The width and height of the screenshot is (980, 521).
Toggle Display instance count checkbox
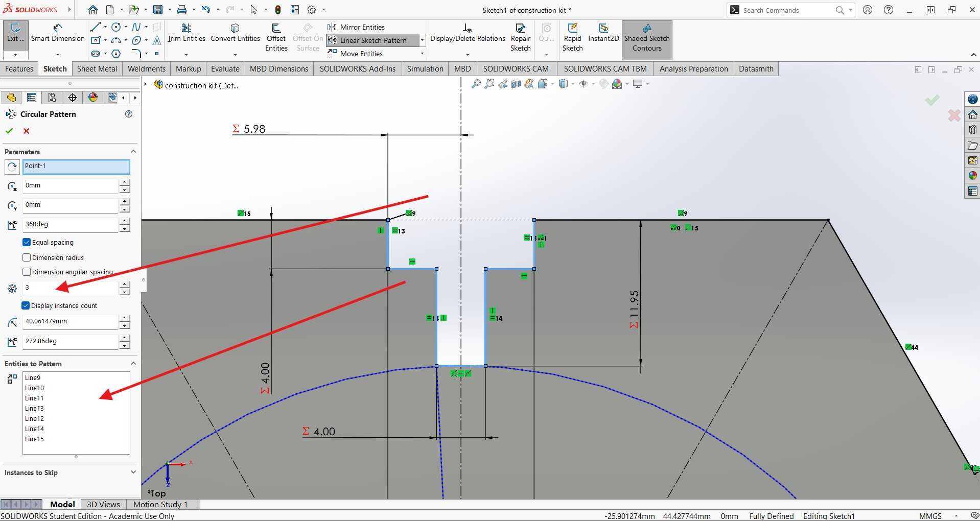26,305
